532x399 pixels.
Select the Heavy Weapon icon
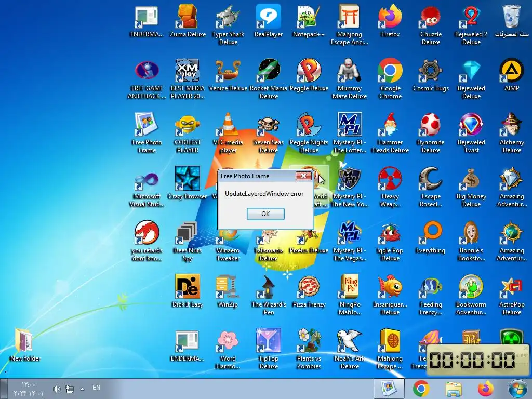[x=390, y=187]
